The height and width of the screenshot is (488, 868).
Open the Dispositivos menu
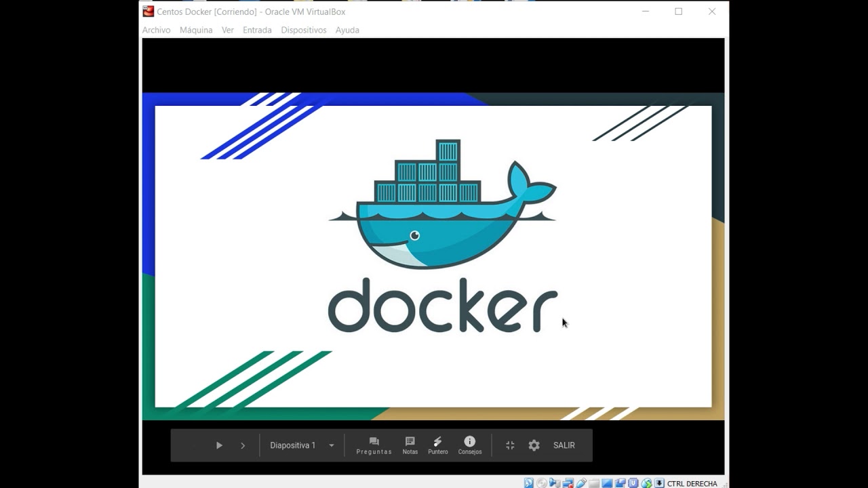click(304, 30)
